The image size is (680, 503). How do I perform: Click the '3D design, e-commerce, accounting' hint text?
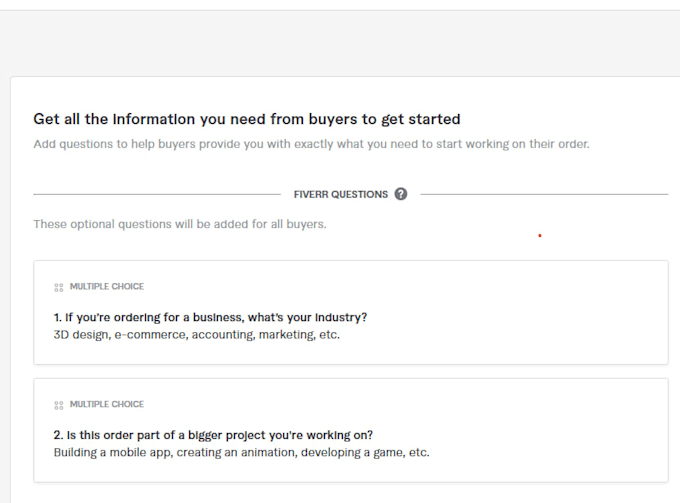tap(196, 335)
